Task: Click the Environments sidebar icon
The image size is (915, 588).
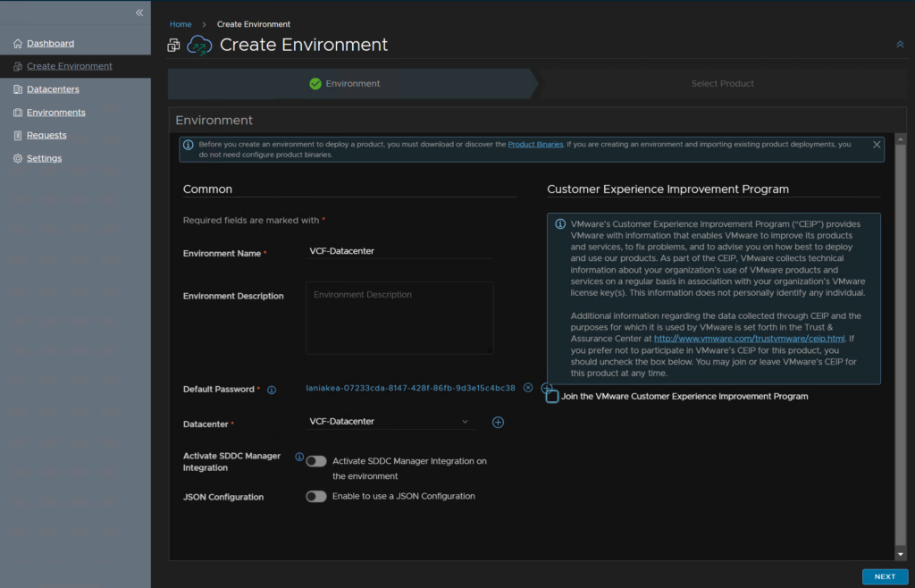Action: pos(18,113)
